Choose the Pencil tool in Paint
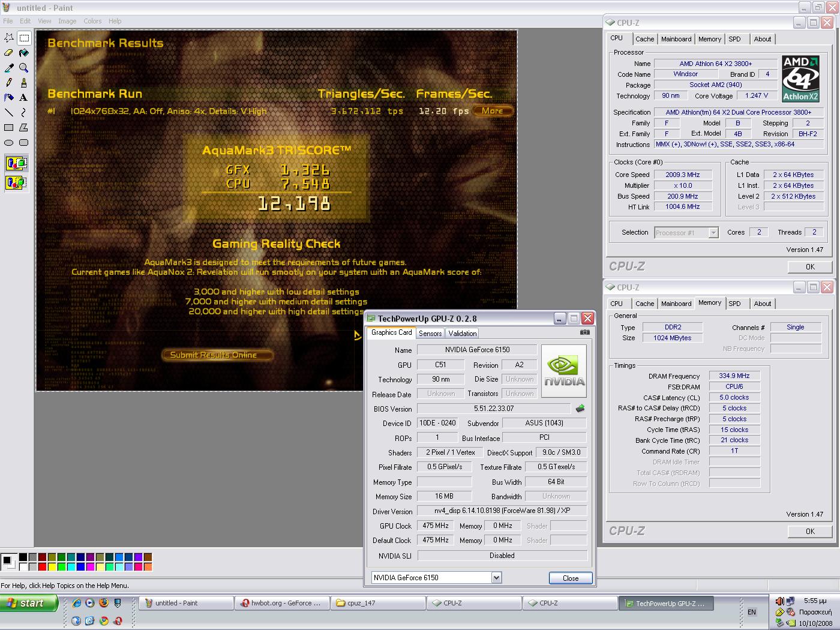Viewport: 840px width, 630px height. pyautogui.click(x=9, y=83)
